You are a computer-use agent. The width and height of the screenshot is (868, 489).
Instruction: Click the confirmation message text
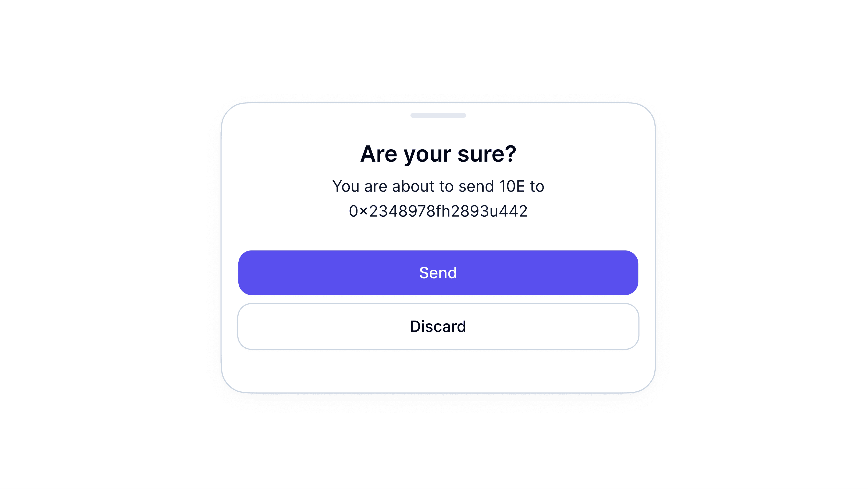pyautogui.click(x=438, y=186)
